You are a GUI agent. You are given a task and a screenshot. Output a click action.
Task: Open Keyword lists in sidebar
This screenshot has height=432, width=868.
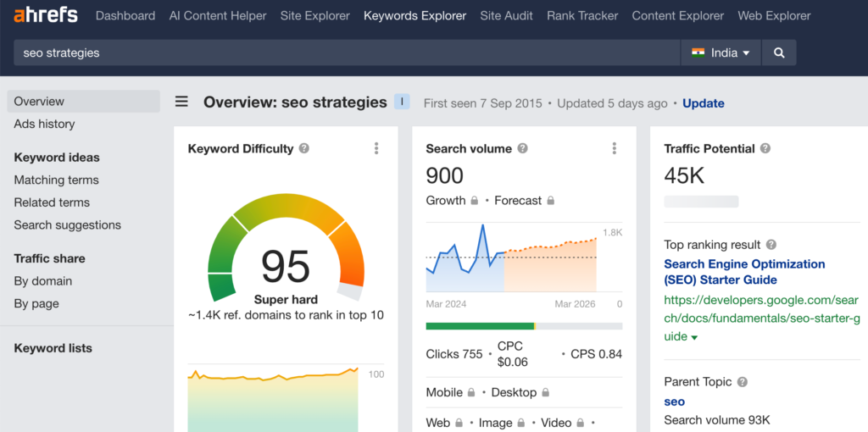53,348
